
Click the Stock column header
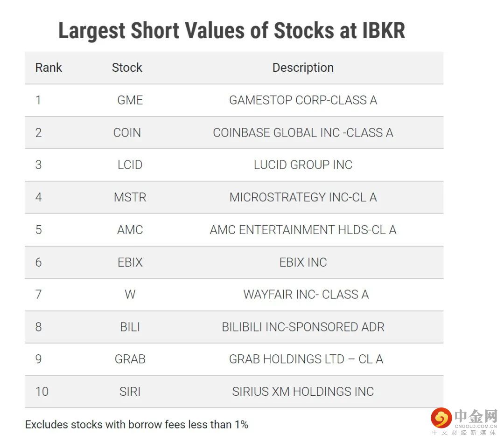(x=127, y=68)
